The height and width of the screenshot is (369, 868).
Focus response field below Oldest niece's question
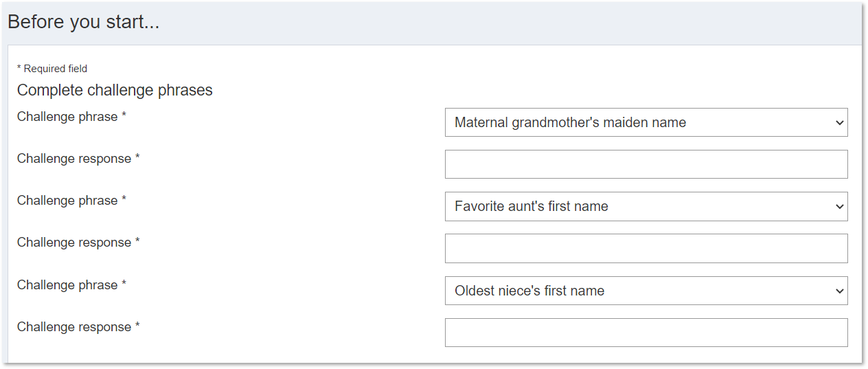646,333
